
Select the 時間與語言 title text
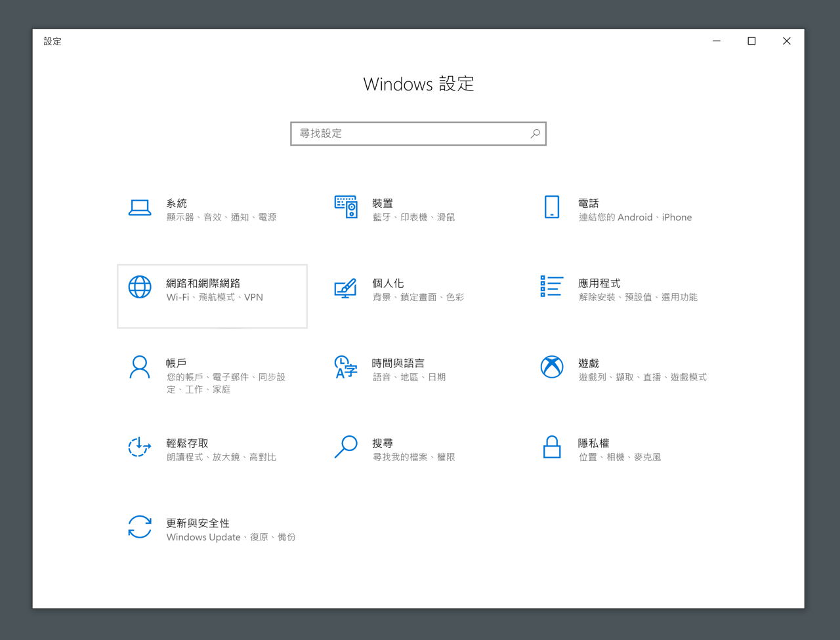coord(398,363)
